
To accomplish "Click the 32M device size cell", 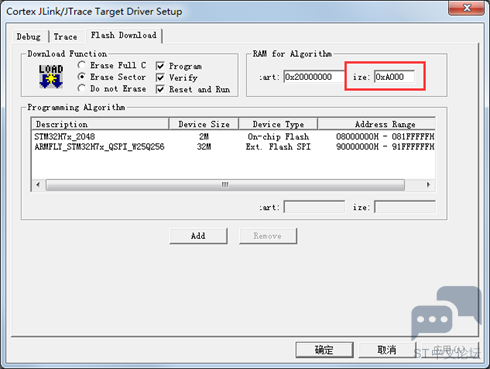I will pos(204,147).
